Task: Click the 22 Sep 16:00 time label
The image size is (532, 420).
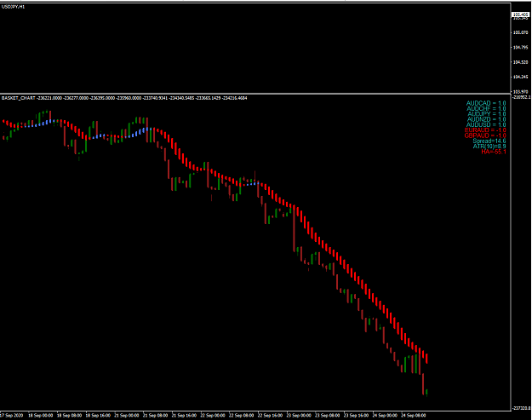Action: click(x=271, y=415)
